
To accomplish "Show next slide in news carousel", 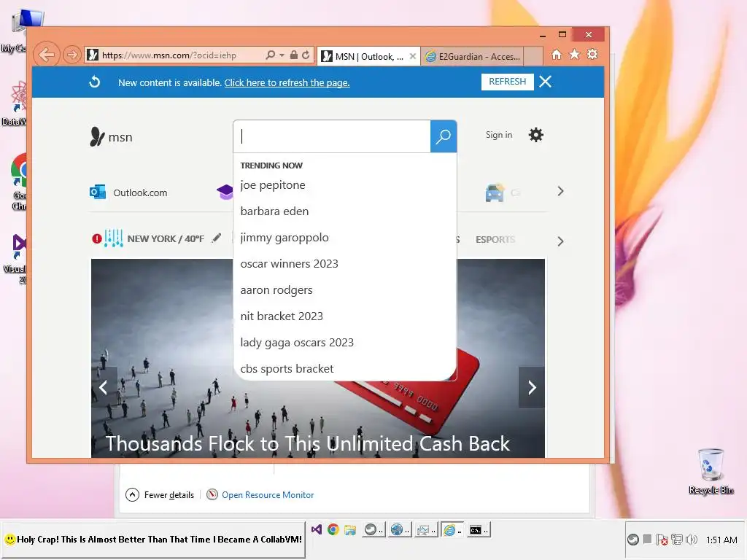I will (x=532, y=388).
